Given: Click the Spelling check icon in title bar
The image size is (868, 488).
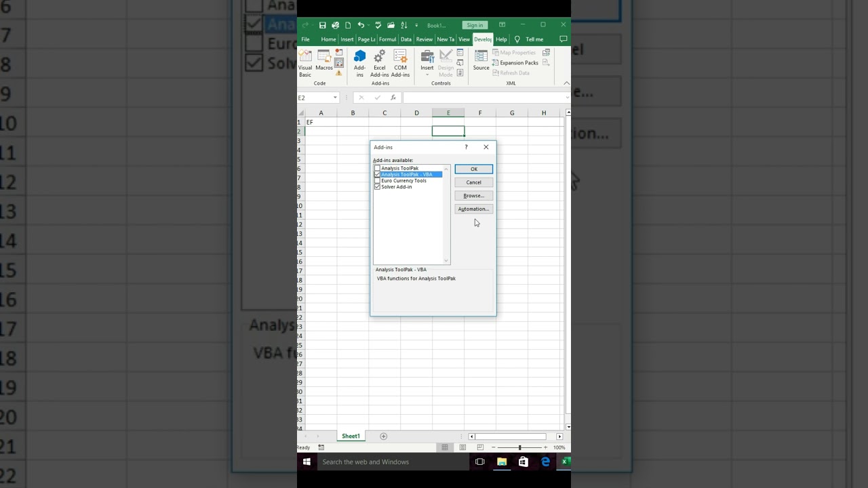Looking at the screenshot, I should (x=378, y=25).
